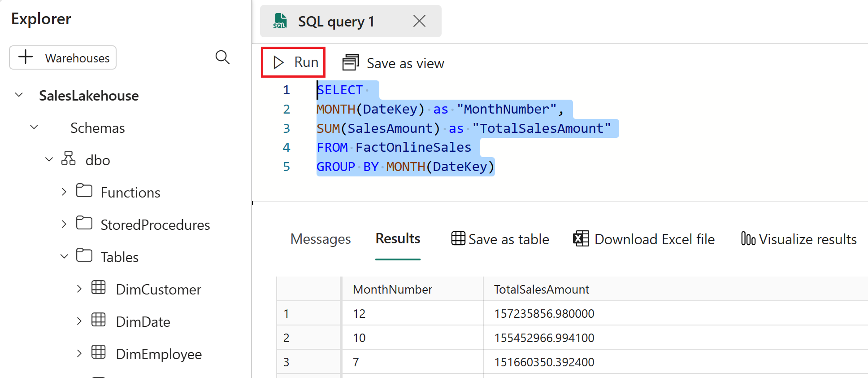Select the Functions folder label
Viewport: 868px width, 378px height.
130,193
